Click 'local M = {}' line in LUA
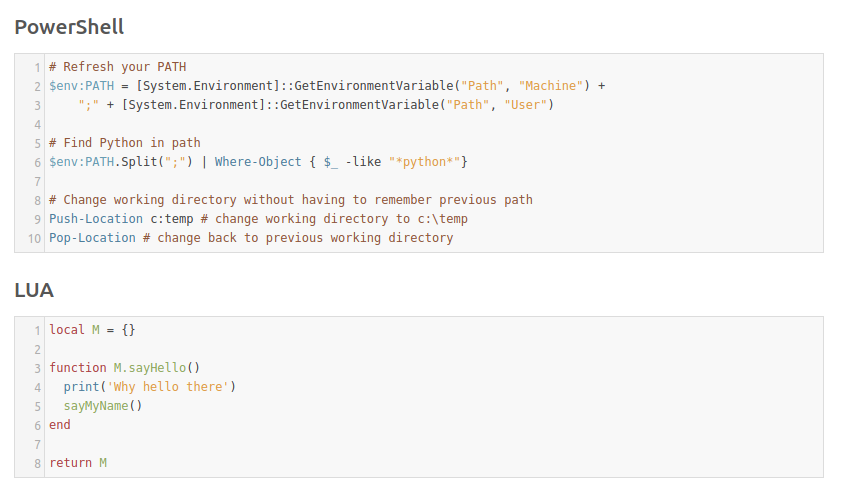The height and width of the screenshot is (503, 842). [x=92, y=330]
